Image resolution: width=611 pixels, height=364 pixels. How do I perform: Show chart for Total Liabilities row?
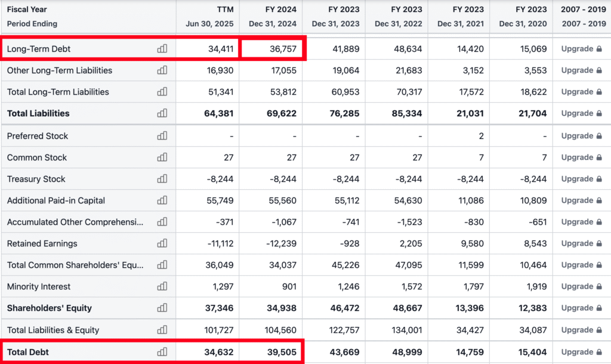(162, 113)
